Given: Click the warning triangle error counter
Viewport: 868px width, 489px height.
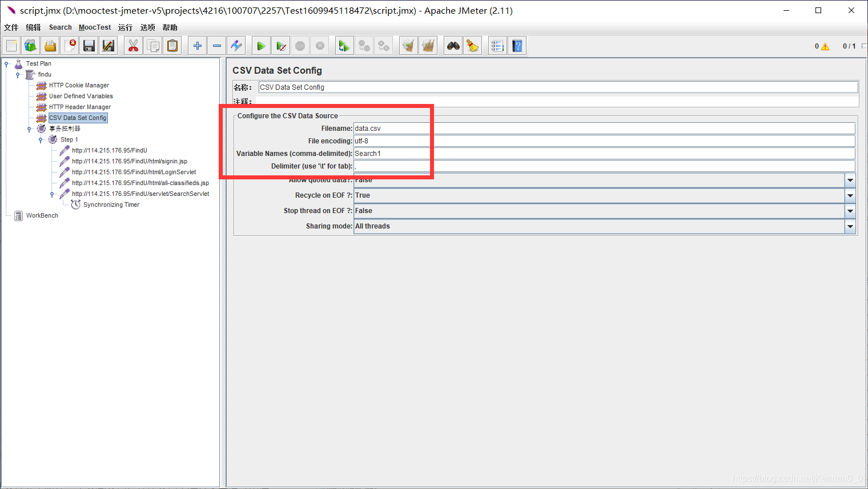Looking at the screenshot, I should tap(825, 46).
